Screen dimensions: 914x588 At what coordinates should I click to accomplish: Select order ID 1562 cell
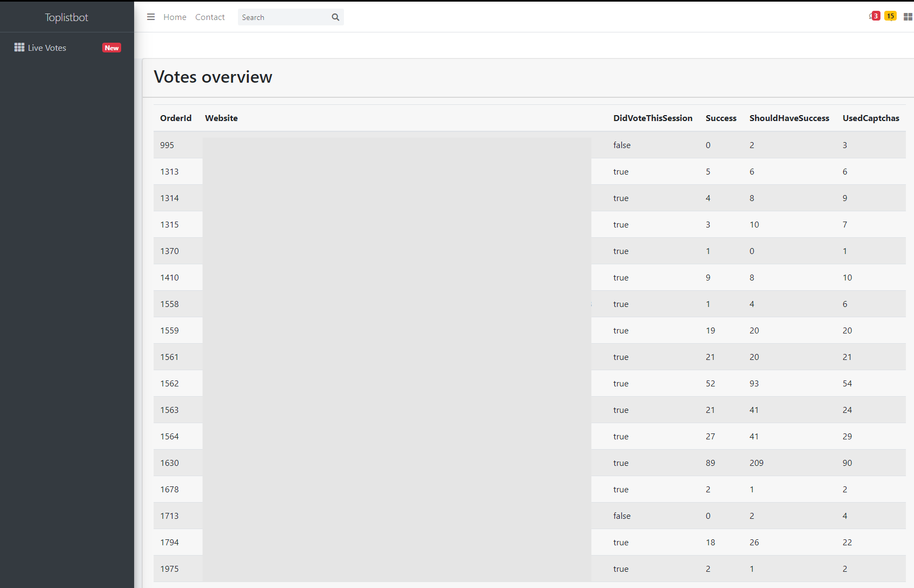click(169, 384)
